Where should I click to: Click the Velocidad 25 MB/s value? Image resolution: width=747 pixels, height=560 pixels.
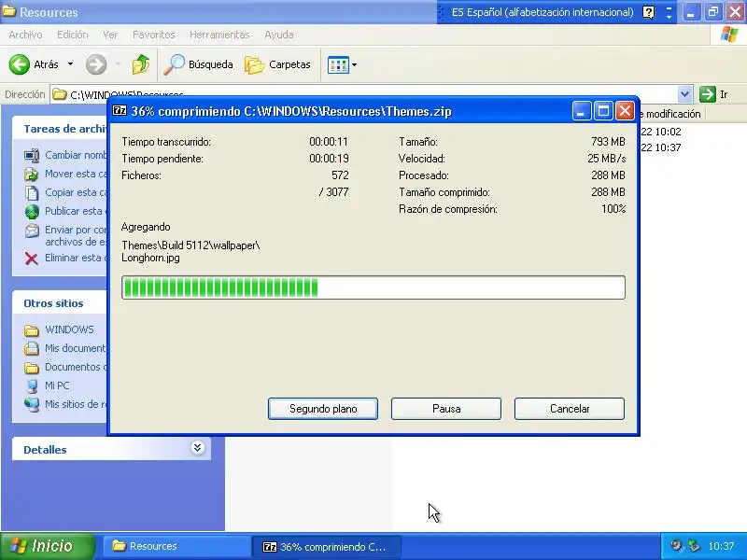point(606,159)
